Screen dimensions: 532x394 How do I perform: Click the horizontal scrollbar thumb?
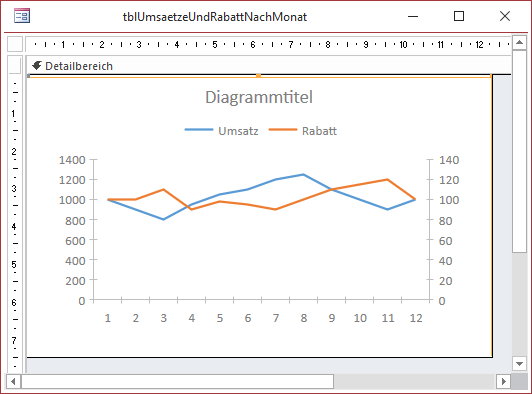[x=177, y=381]
